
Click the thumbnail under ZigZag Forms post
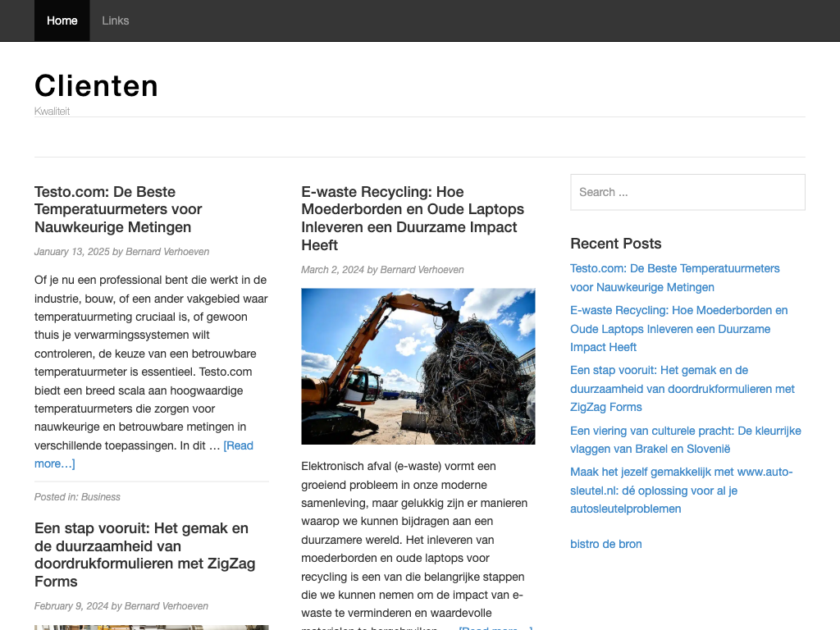pos(151,627)
